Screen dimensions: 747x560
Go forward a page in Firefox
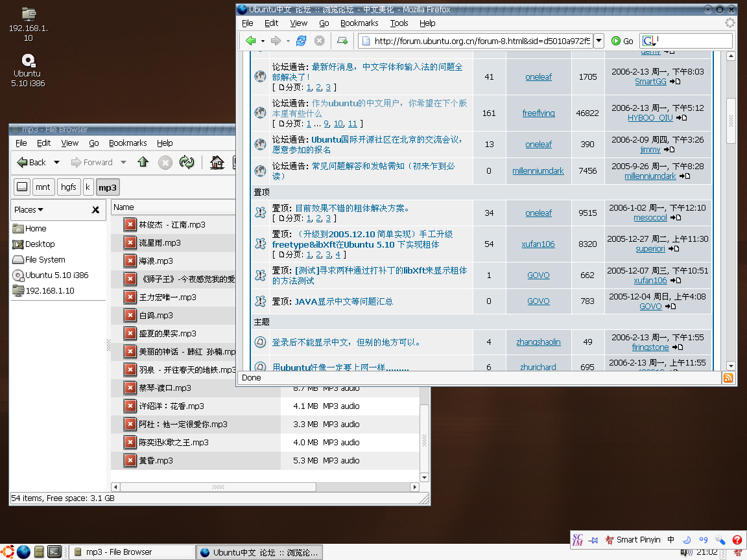click(x=276, y=41)
